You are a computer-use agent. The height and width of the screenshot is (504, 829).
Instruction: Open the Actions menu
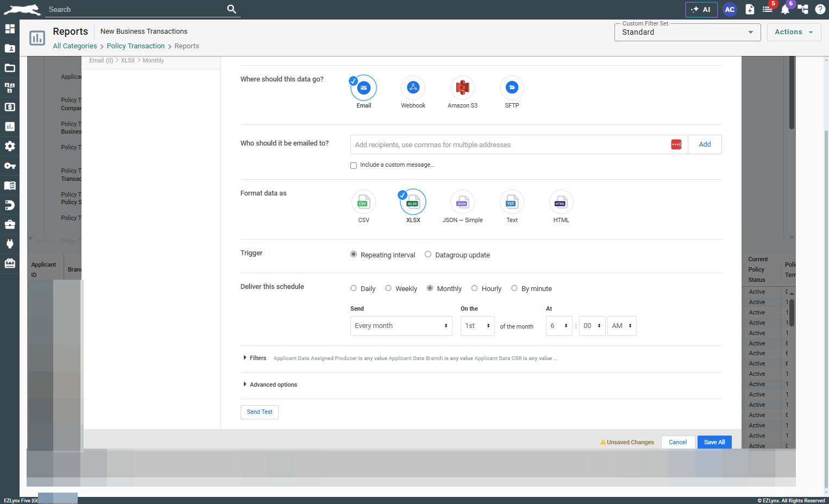click(794, 32)
